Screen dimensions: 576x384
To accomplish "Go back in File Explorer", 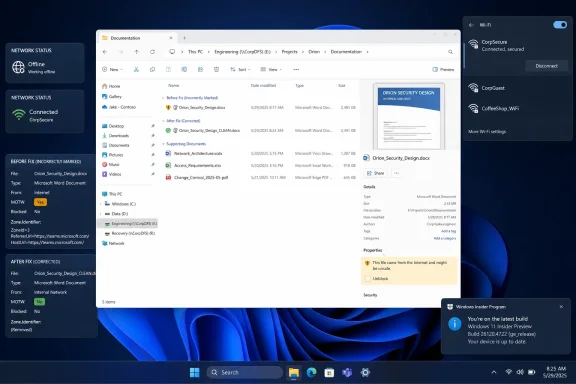I will [x=105, y=52].
